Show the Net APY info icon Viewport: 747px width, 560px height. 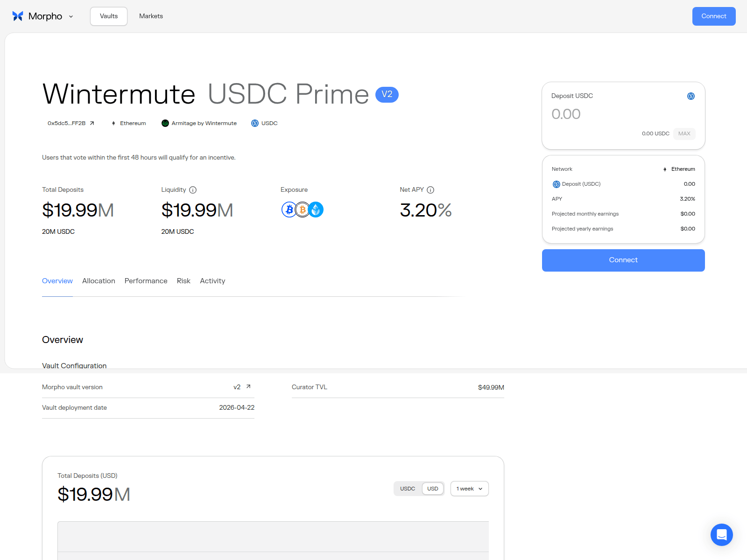pyautogui.click(x=430, y=190)
